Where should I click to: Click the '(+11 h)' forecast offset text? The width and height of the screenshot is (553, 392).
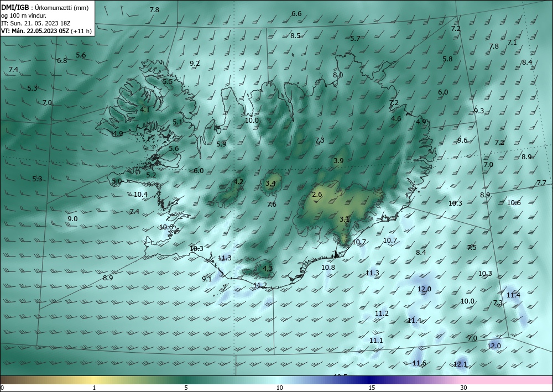(81, 31)
